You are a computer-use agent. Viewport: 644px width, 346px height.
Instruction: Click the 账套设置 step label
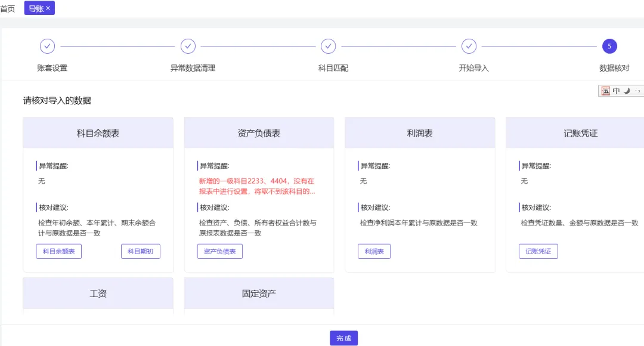(52, 68)
